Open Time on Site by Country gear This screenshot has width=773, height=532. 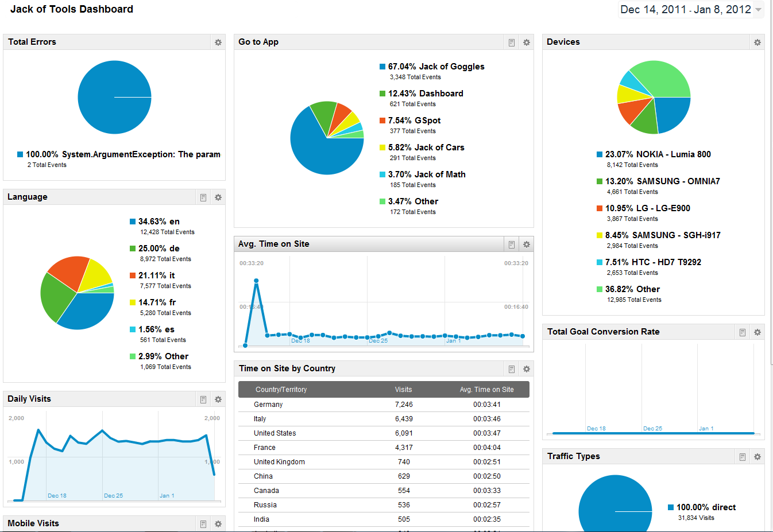[x=527, y=369]
